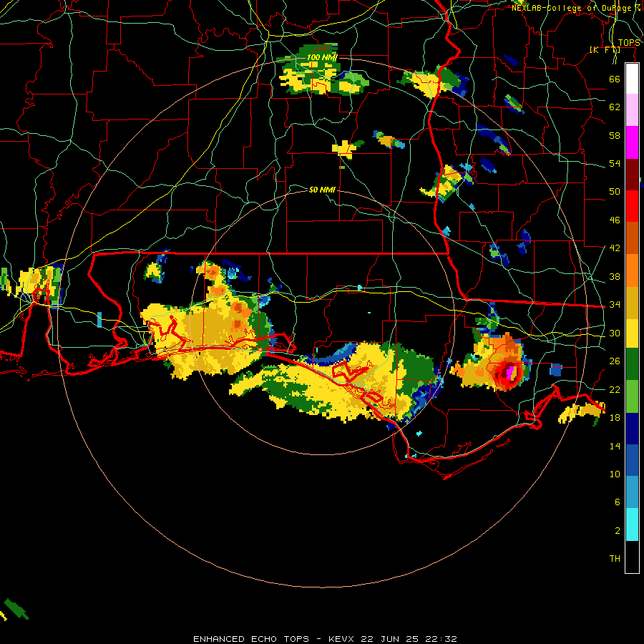Image resolution: width=644 pixels, height=644 pixels.
Task: Click the dark red legend color block
Action: point(632,174)
